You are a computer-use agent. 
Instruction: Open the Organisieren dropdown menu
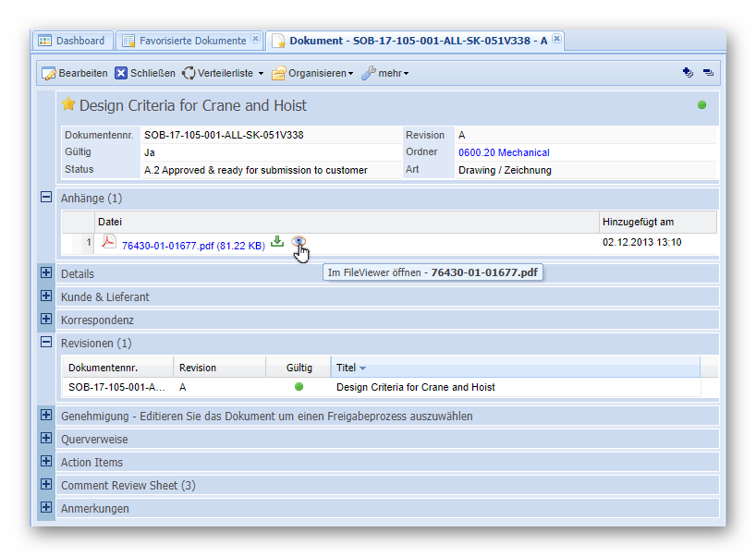pos(312,73)
